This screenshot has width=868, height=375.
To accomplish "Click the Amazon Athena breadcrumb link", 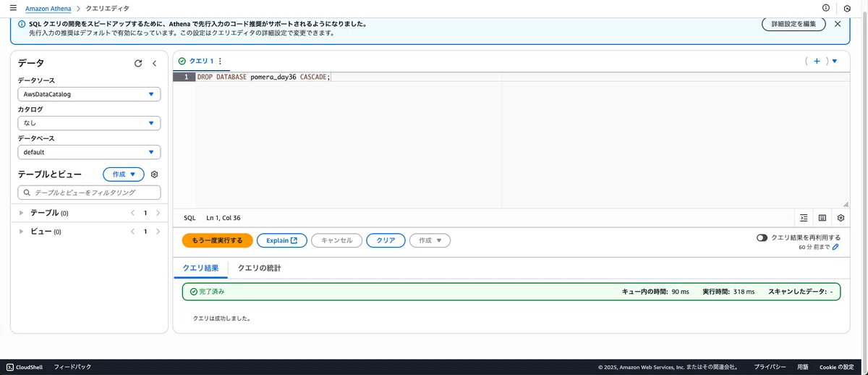I will tap(48, 9).
